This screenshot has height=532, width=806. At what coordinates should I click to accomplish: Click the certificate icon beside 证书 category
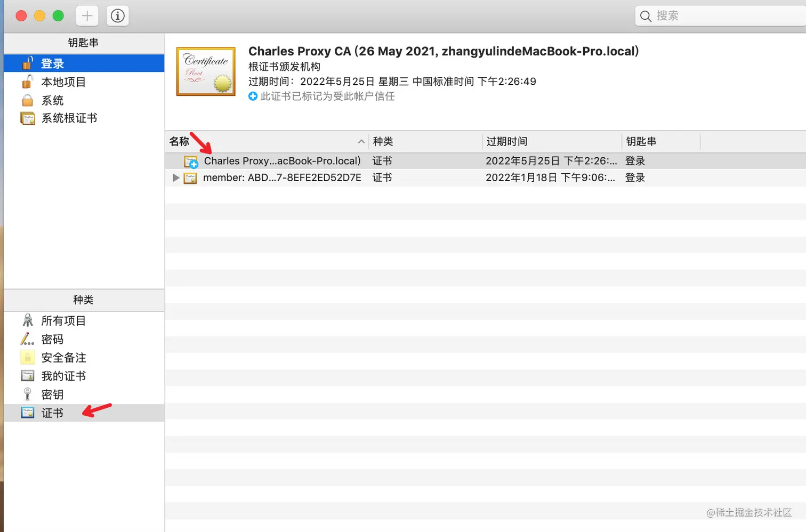click(28, 413)
